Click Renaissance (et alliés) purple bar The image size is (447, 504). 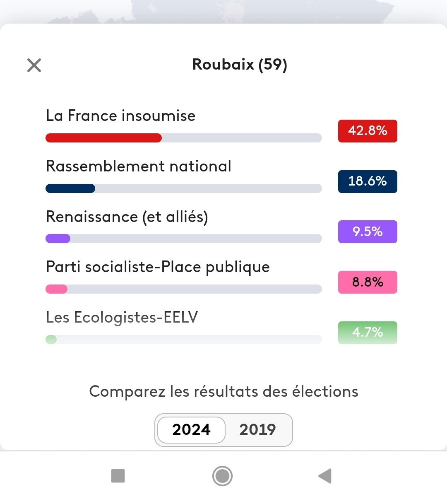pyautogui.click(x=184, y=239)
